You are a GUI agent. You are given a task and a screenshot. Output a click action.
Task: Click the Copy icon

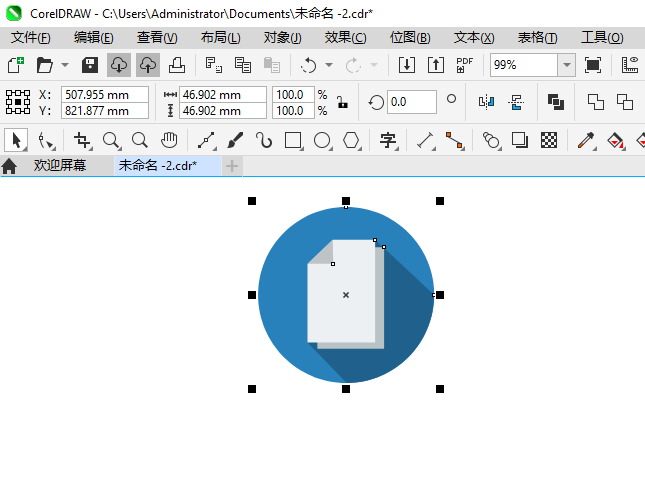point(243,65)
